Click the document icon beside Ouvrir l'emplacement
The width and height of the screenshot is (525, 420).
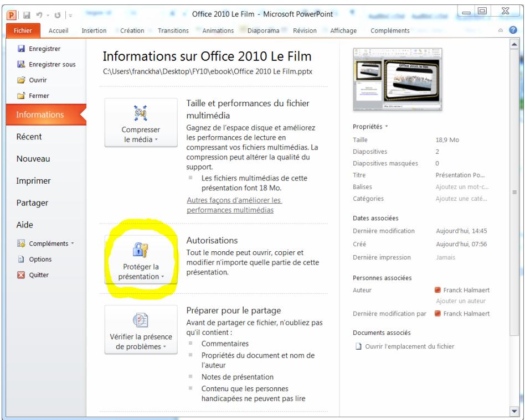(x=358, y=346)
